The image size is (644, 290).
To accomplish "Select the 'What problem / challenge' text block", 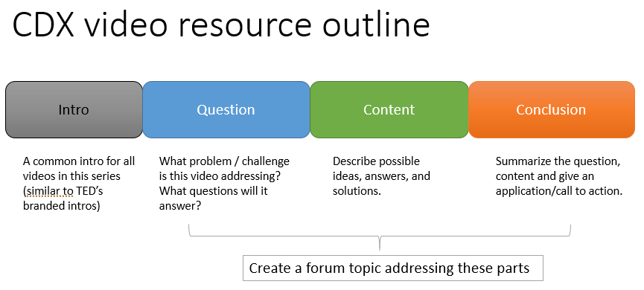I will point(224,184).
